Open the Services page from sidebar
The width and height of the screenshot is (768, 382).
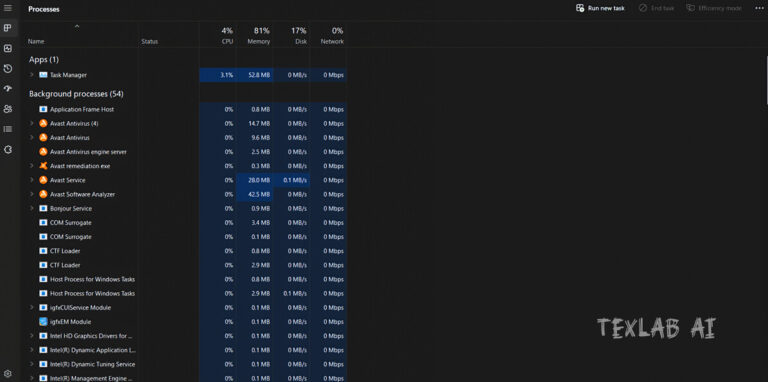7,149
